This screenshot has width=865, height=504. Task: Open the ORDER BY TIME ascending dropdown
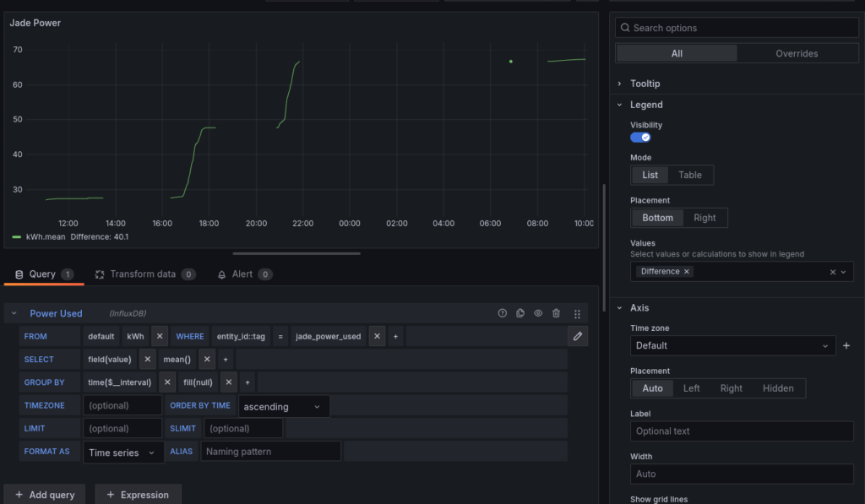click(x=284, y=406)
